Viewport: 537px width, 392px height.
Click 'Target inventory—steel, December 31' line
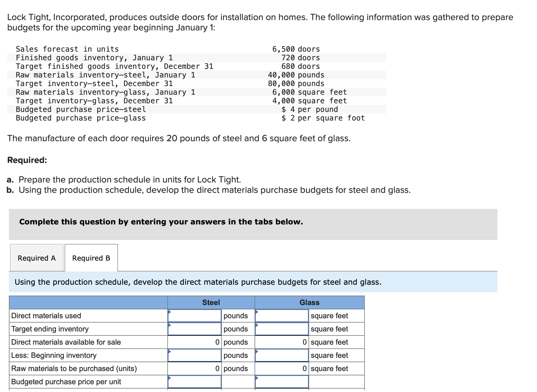(94, 84)
